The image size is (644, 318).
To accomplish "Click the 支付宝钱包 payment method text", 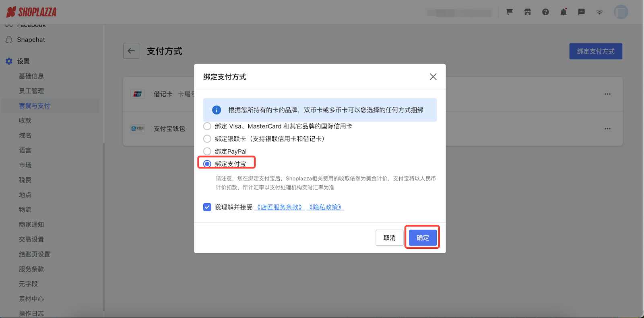I will (169, 129).
